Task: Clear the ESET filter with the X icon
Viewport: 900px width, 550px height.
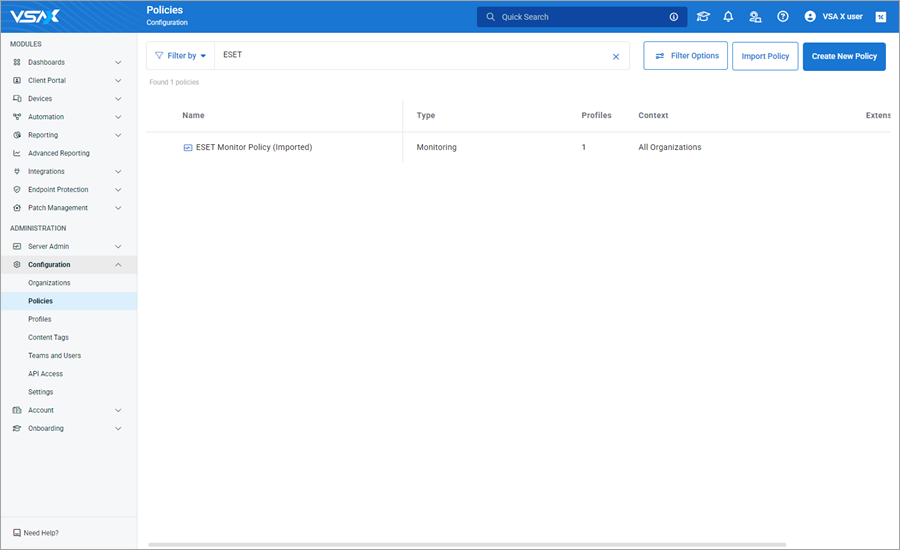Action: pos(616,56)
